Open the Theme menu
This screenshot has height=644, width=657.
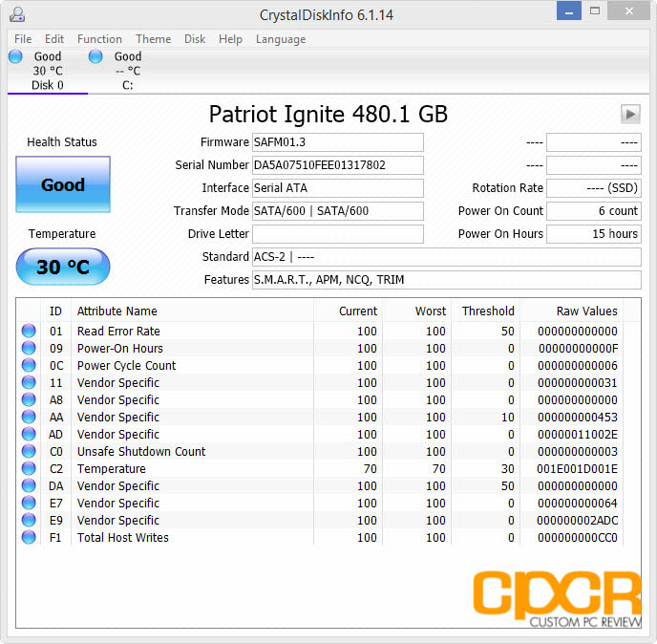154,39
